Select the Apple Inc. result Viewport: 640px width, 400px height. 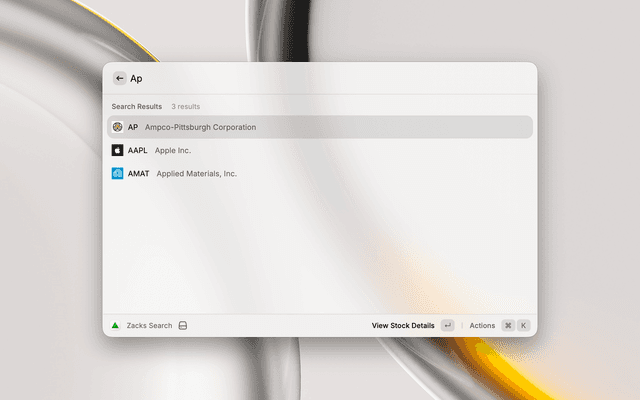(x=172, y=150)
